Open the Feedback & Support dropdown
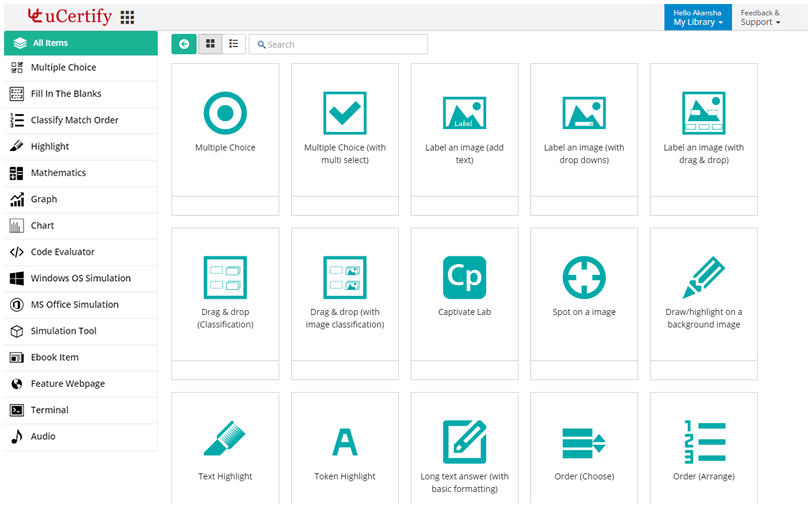 coord(760,18)
